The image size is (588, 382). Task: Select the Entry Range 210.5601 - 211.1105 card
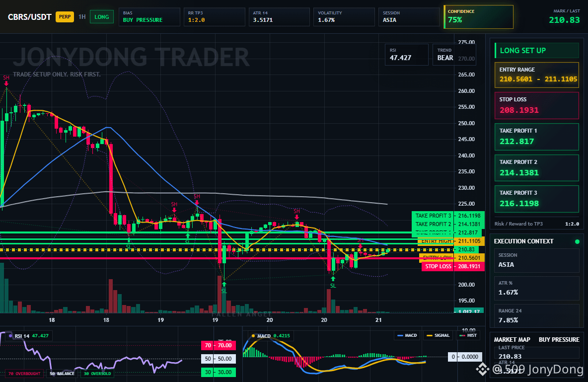coord(537,75)
